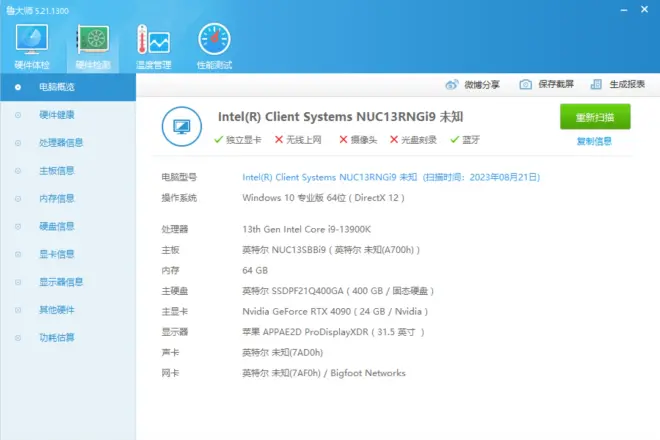660x440 pixels.
Task: Click the camera icon for 保存截屏
Action: pyautogui.click(x=525, y=85)
